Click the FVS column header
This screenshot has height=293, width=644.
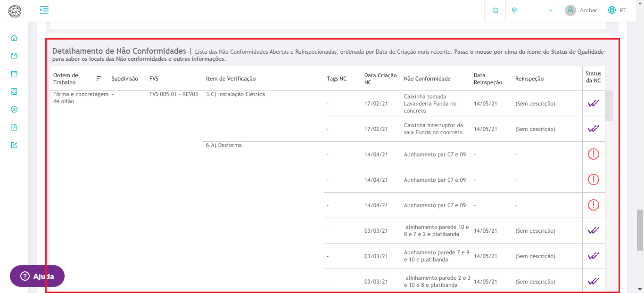pyautogui.click(x=154, y=79)
